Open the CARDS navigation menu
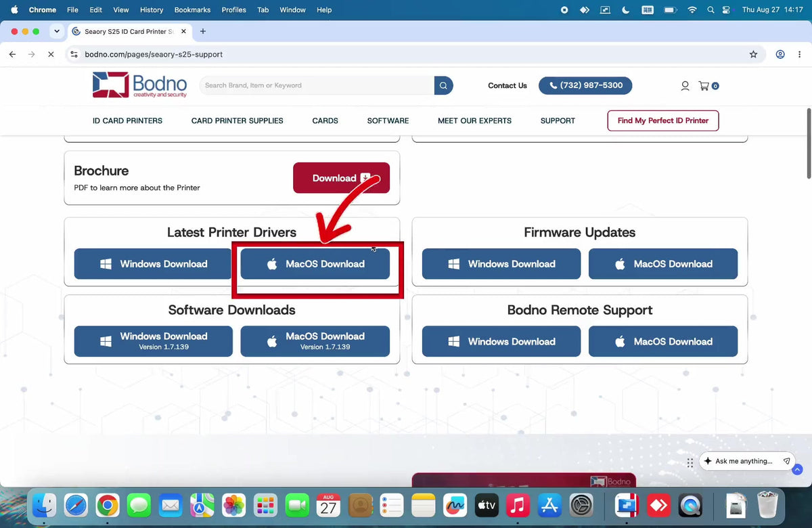Viewport: 812px width, 528px height. [325, 120]
